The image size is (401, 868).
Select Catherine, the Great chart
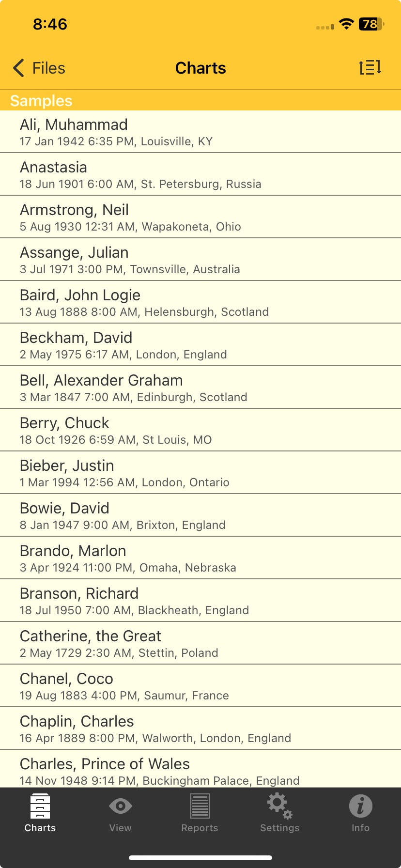click(200, 643)
